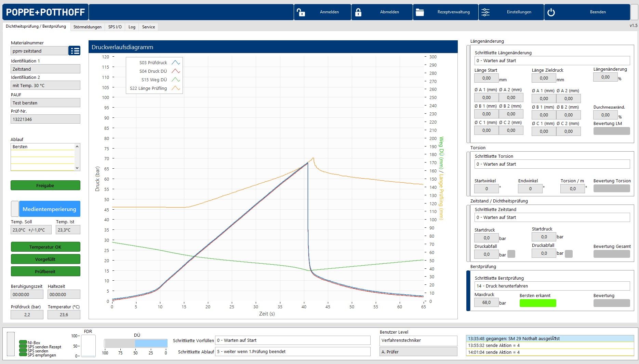Screen dimensions: 639x364
Task: Open Einstellungen with the sliders icon
Action: pyautogui.click(x=486, y=12)
